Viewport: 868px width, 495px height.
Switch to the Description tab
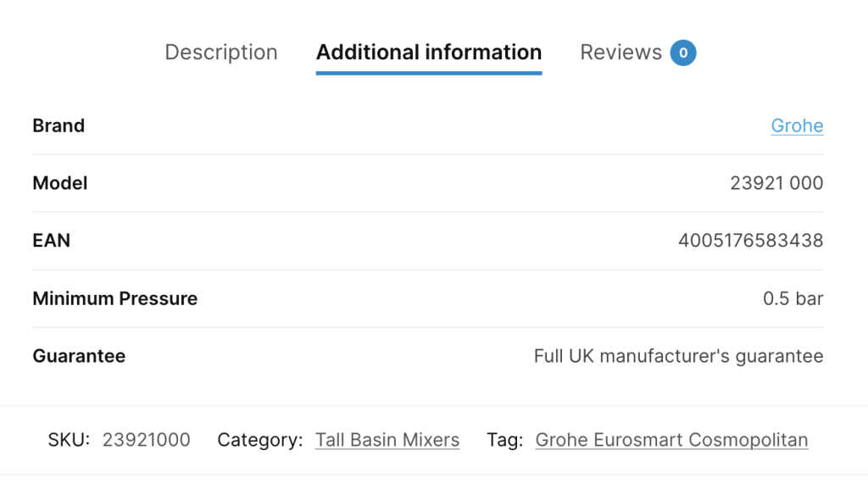click(x=220, y=52)
